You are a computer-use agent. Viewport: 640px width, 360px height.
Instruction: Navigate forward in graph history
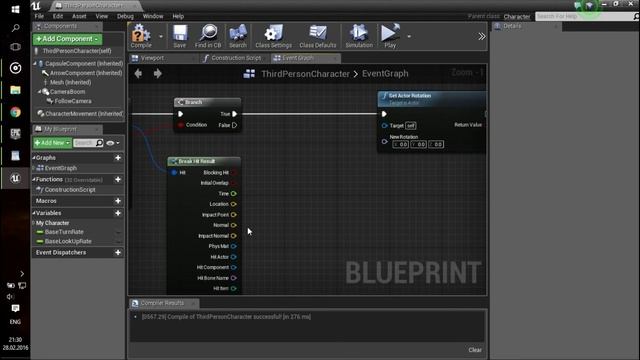tap(158, 73)
